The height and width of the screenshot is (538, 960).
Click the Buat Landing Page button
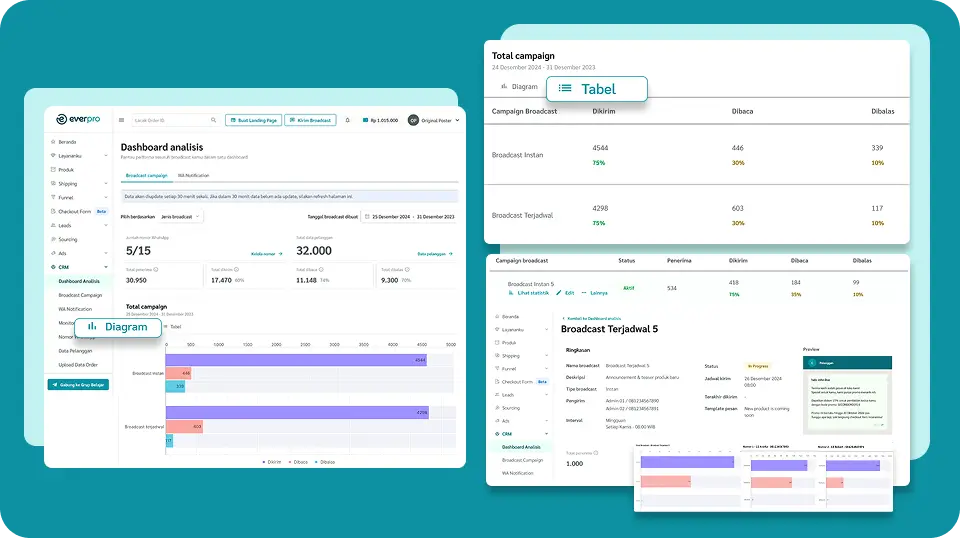tap(253, 120)
